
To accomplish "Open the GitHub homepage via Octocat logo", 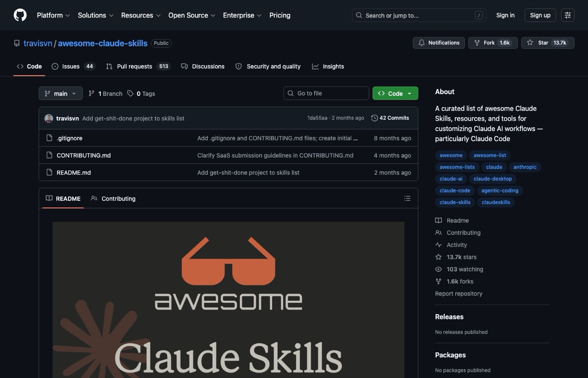I will 20,15.
